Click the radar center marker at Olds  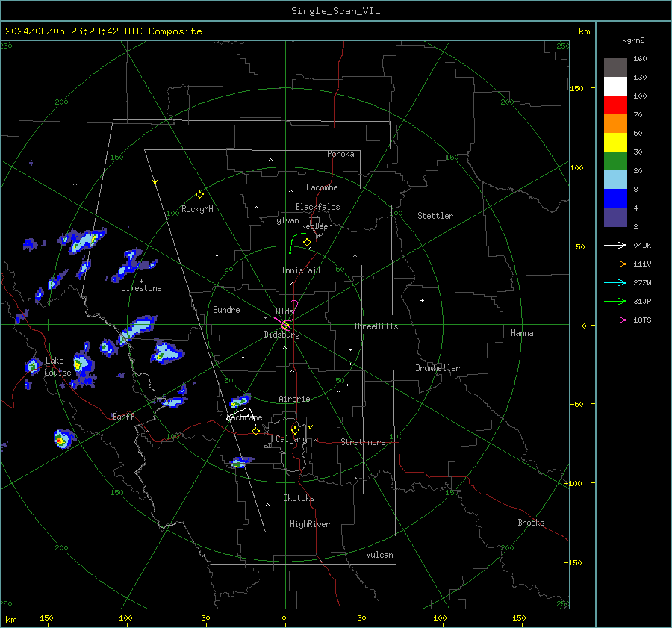click(285, 326)
